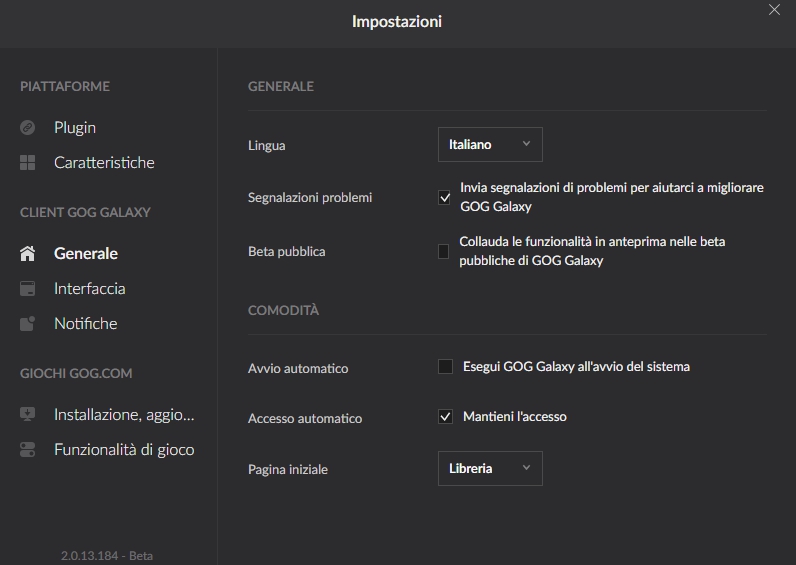
Task: Switch to Interfaccia settings
Action: pyautogui.click(x=89, y=288)
